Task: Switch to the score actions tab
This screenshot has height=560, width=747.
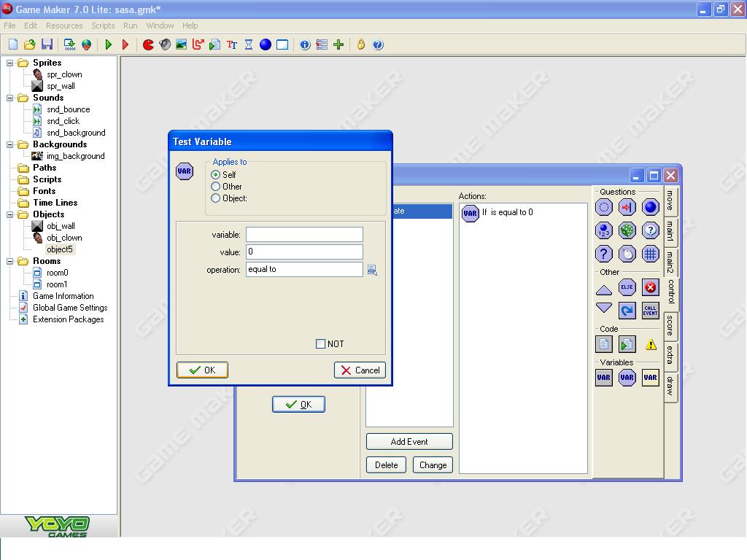Action: tap(670, 326)
